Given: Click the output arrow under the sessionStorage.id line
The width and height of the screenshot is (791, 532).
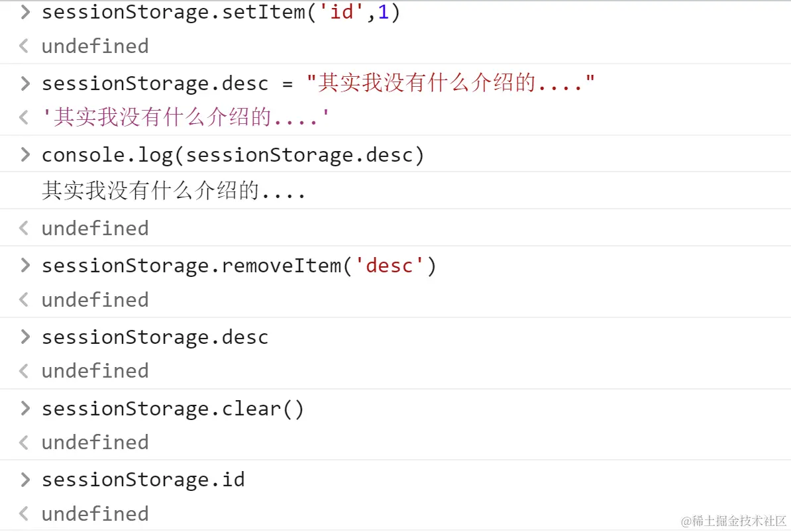Looking at the screenshot, I should coord(24,513).
